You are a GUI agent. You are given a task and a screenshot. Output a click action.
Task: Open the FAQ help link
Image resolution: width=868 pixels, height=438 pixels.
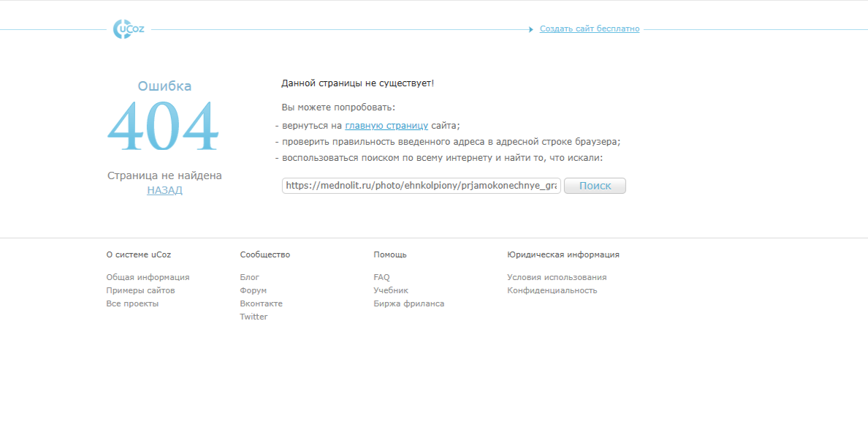(381, 277)
